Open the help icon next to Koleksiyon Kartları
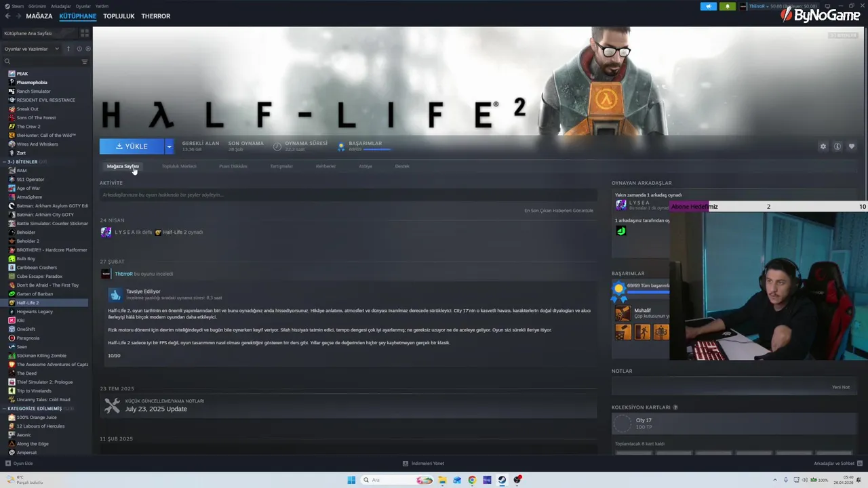 (675, 407)
